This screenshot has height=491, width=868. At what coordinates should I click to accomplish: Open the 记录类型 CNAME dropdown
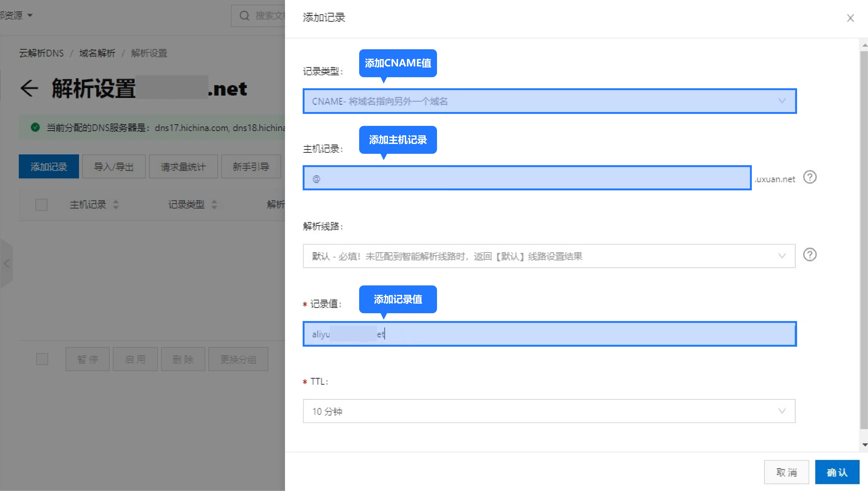click(x=549, y=101)
